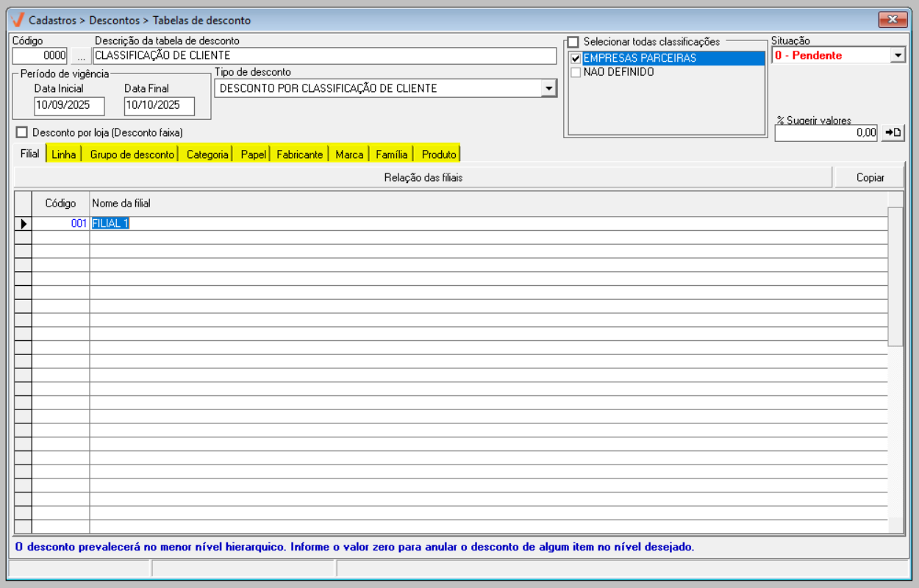Check the NAO DEFINIDO classification
The image size is (919, 588).
[x=576, y=72]
